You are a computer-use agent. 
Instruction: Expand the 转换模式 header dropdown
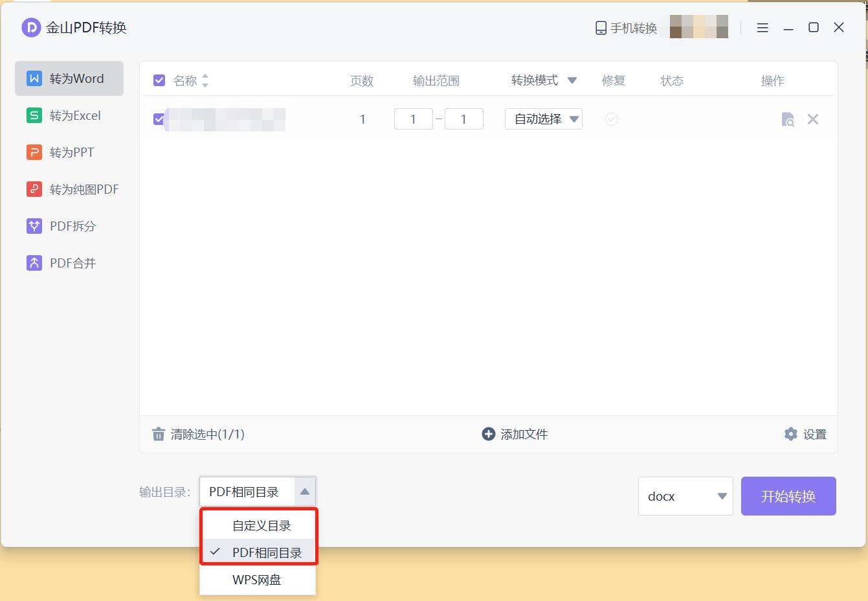click(x=572, y=80)
